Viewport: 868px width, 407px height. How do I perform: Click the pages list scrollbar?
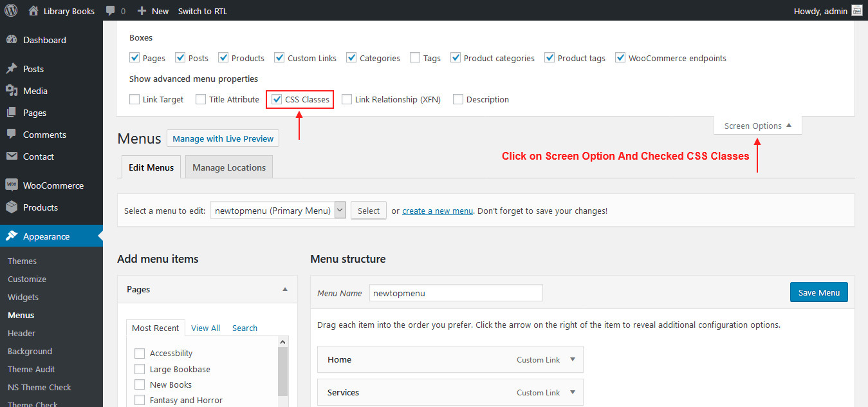point(282,372)
